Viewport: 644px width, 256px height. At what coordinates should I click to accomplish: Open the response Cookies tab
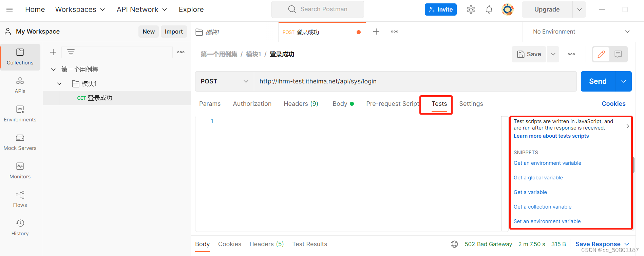pyautogui.click(x=230, y=244)
